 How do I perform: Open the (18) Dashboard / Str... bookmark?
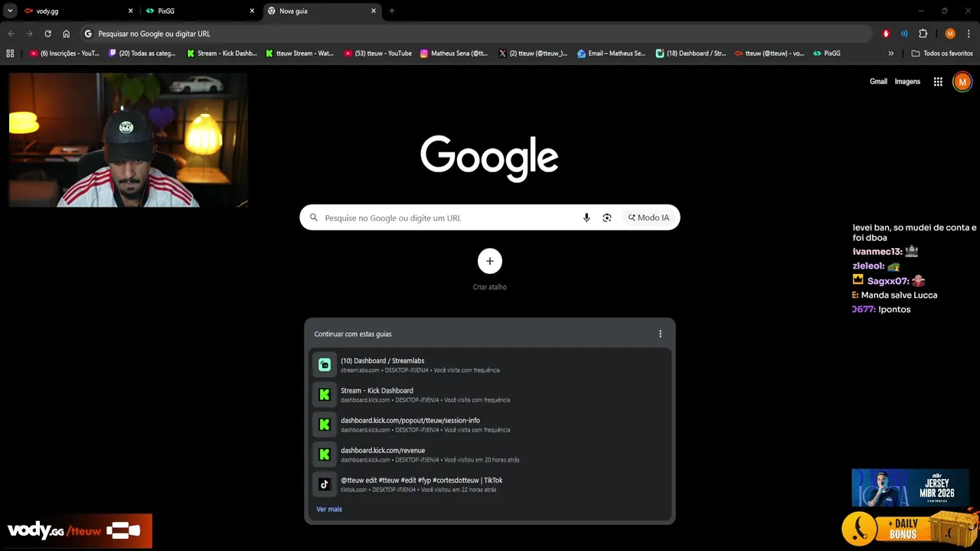[x=691, y=54]
